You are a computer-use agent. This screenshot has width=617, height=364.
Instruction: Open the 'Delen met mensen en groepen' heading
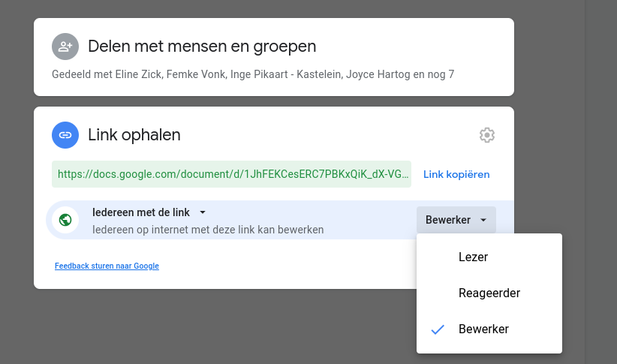point(202,47)
